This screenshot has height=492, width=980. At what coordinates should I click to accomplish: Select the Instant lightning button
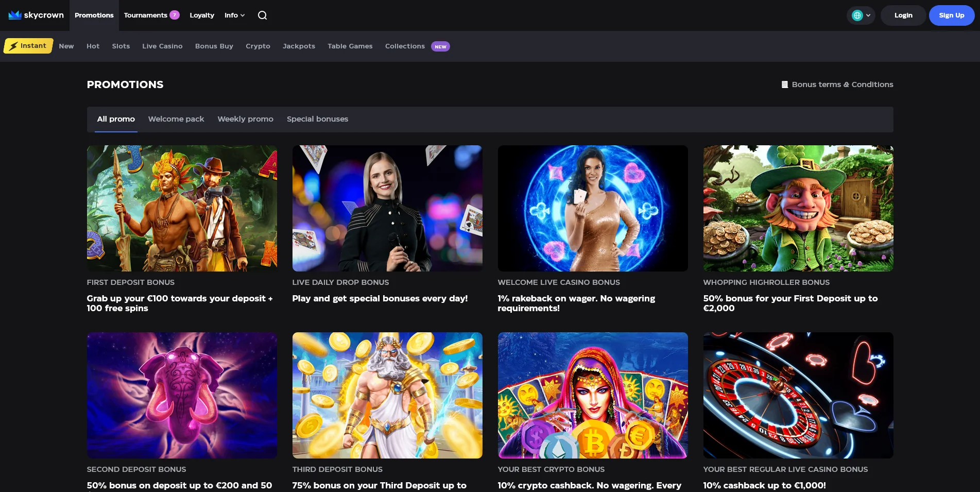(x=28, y=46)
